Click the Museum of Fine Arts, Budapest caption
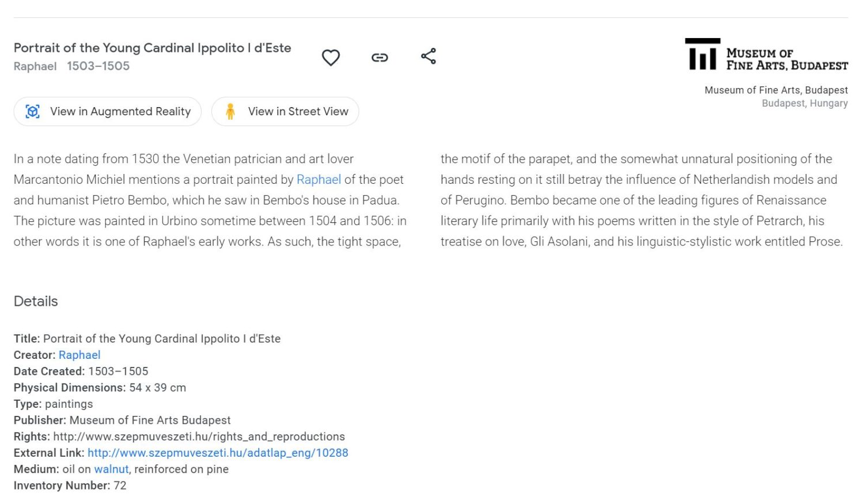The image size is (864, 504). (776, 90)
